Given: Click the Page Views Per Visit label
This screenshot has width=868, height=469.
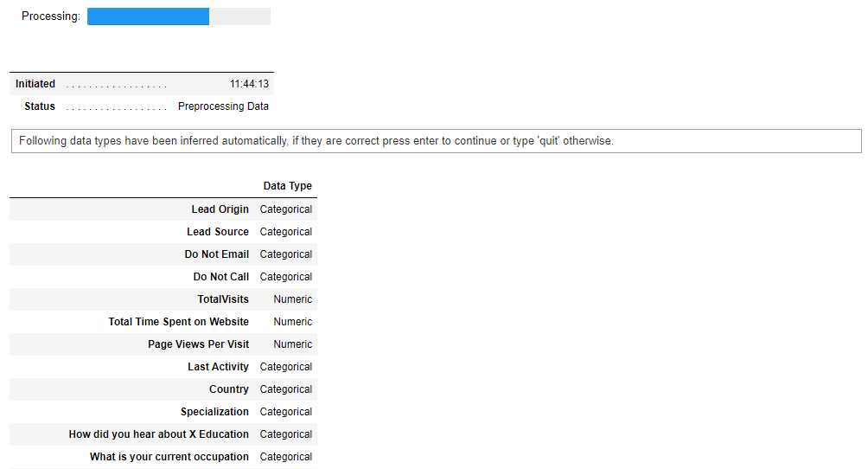Looking at the screenshot, I should (198, 344).
